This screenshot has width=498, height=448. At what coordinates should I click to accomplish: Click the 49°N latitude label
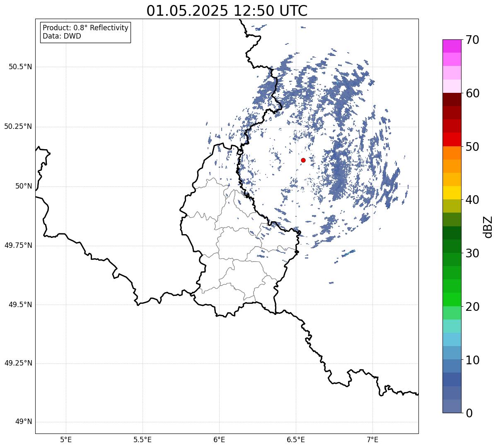click(x=24, y=422)
